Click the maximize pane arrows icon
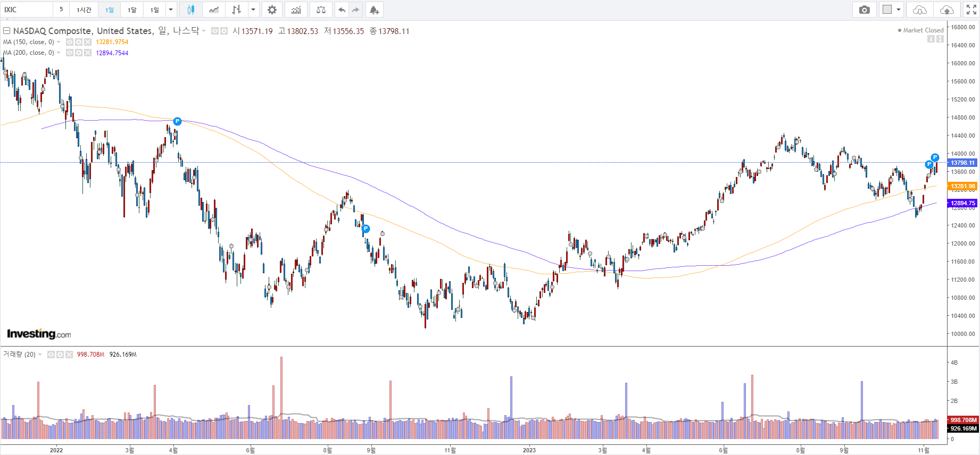The image size is (980, 455). pyautogui.click(x=940, y=39)
